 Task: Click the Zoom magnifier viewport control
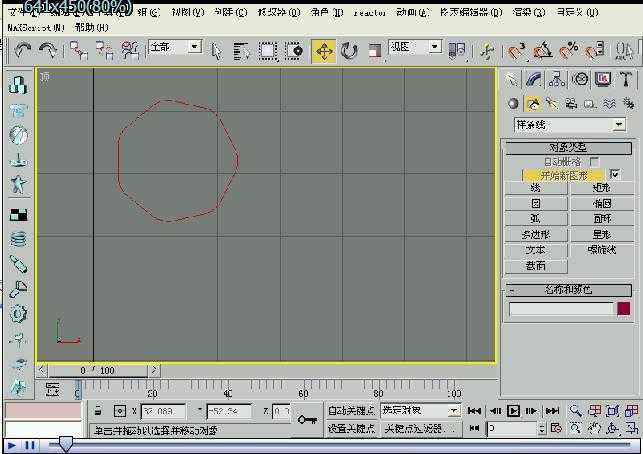[575, 410]
